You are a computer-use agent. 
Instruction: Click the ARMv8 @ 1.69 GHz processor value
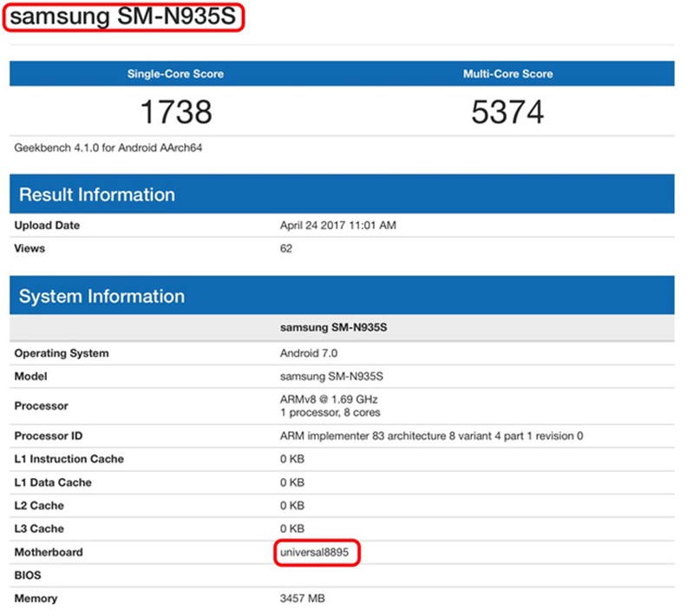click(330, 400)
